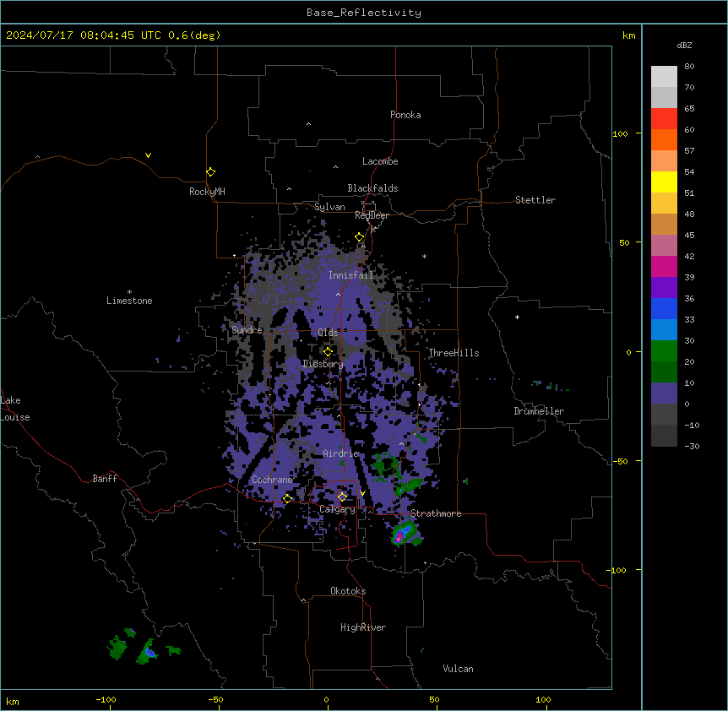Click the ThreeHills city label

click(454, 353)
